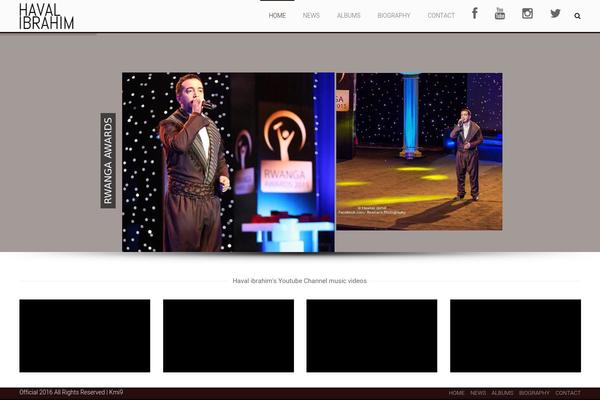Open the Instagram profile icon
Image resolution: width=600 pixels, height=400 pixels.
click(527, 13)
